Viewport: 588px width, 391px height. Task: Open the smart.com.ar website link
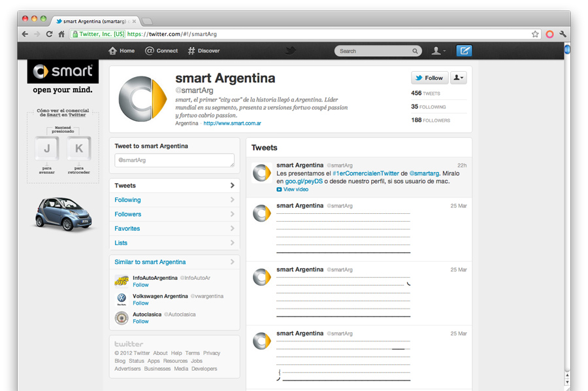tap(232, 124)
